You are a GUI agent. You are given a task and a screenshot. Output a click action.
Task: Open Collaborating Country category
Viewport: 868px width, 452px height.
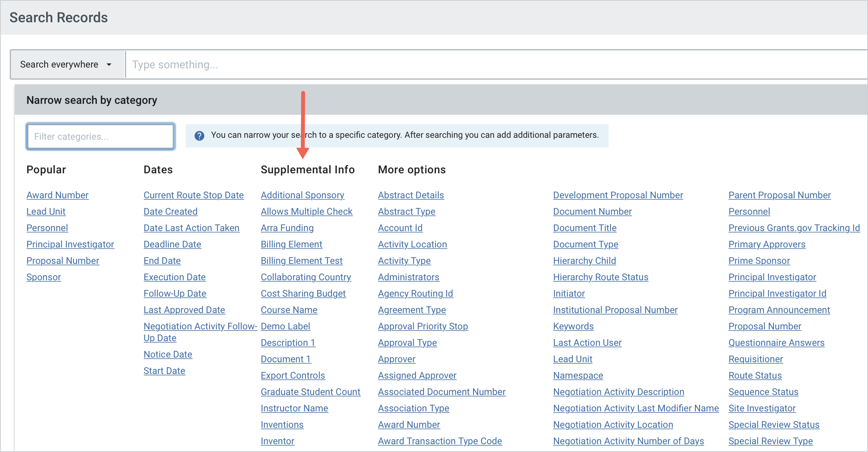[306, 277]
